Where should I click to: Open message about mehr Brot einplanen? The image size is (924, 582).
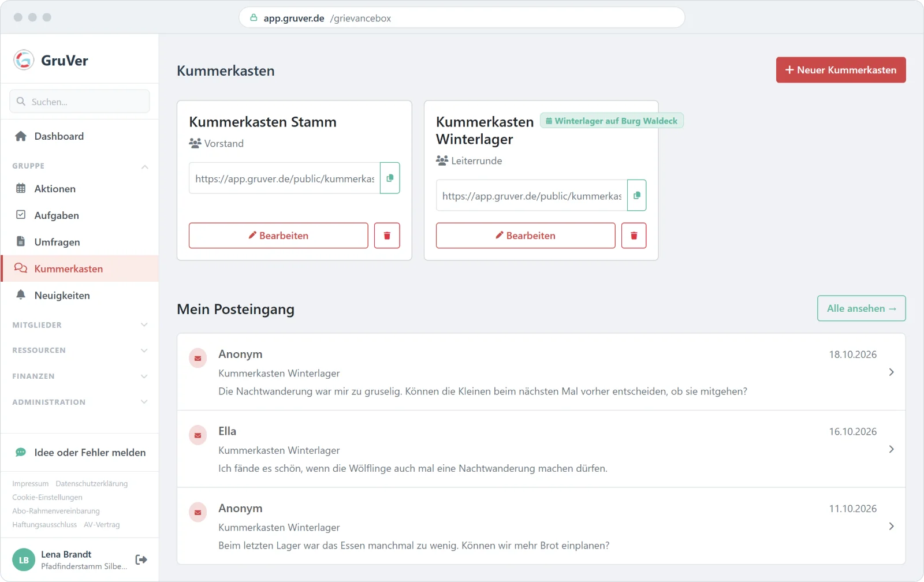coord(541,526)
